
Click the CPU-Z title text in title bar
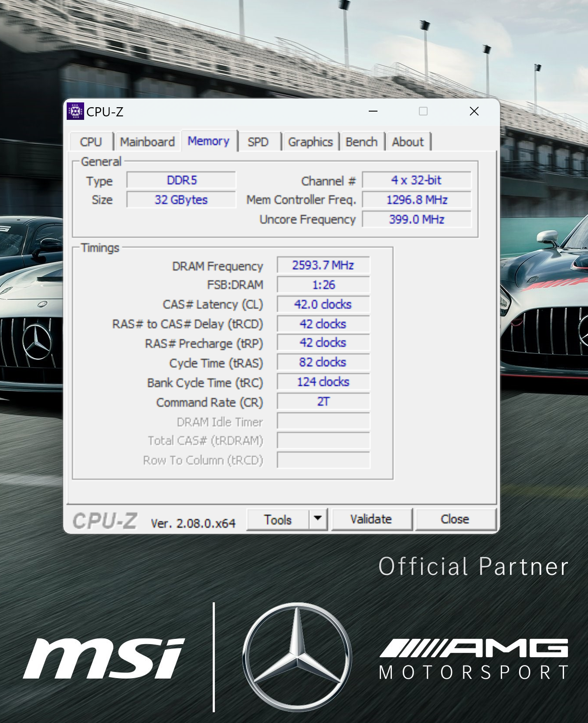[105, 112]
